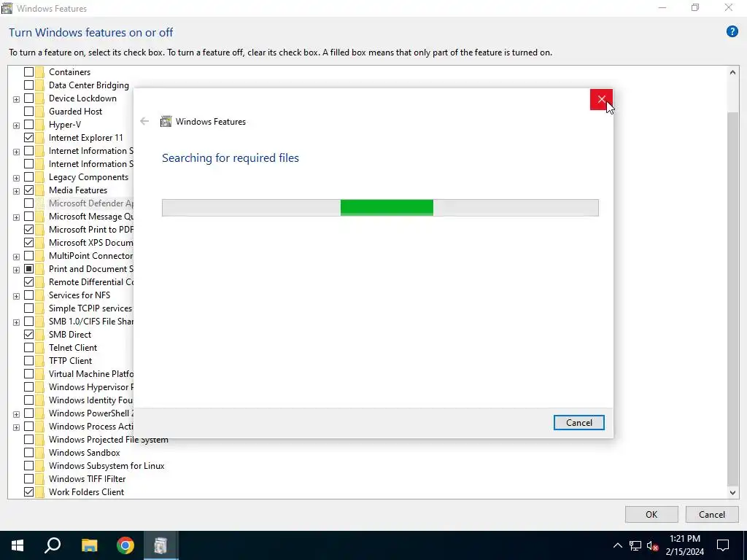
Task: Enable the Containers checkbox
Action: click(28, 72)
